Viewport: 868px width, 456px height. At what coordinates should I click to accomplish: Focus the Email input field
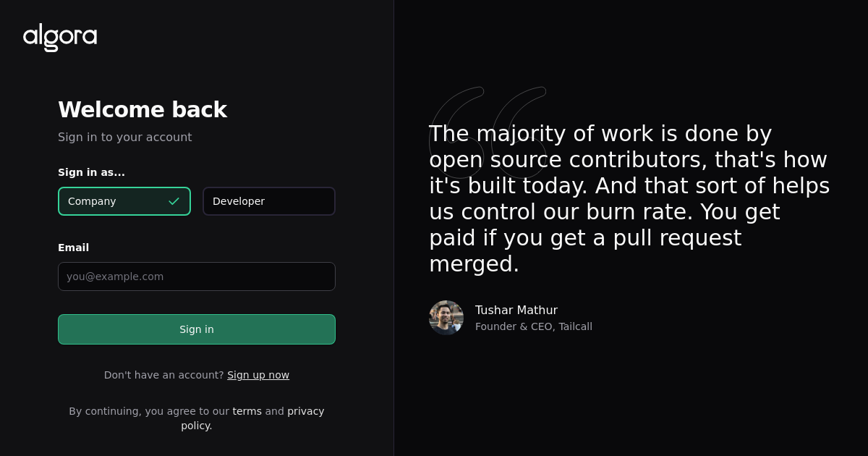[197, 276]
